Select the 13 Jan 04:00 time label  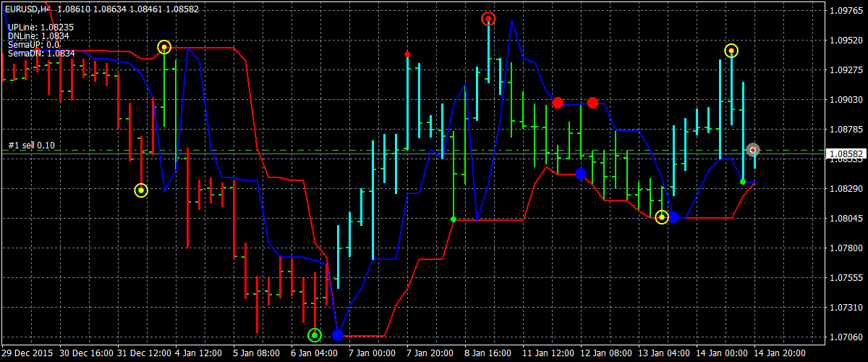(x=665, y=353)
